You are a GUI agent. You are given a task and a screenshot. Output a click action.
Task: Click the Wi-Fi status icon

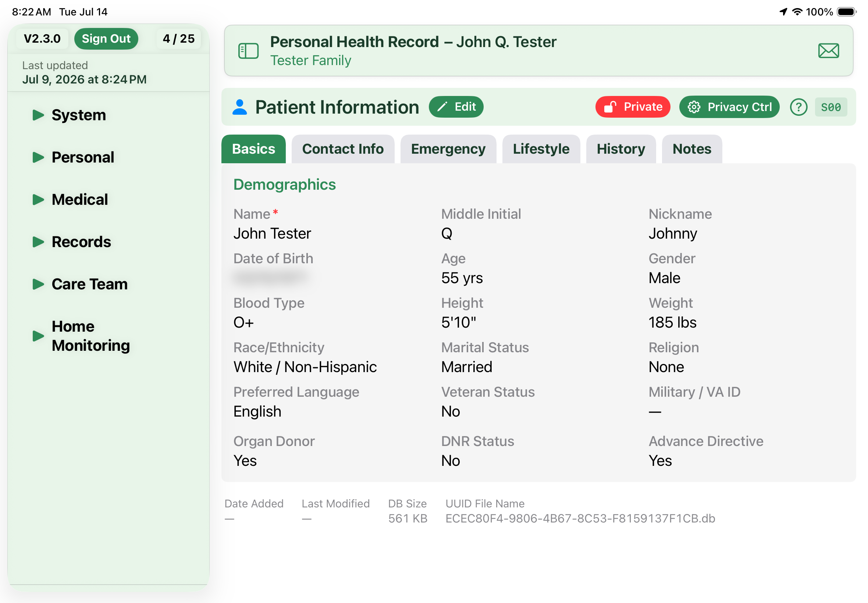(x=797, y=12)
